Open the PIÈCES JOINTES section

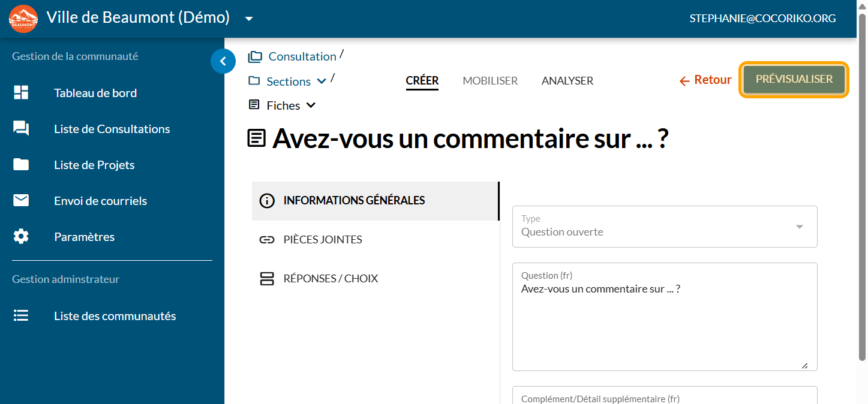tap(323, 240)
